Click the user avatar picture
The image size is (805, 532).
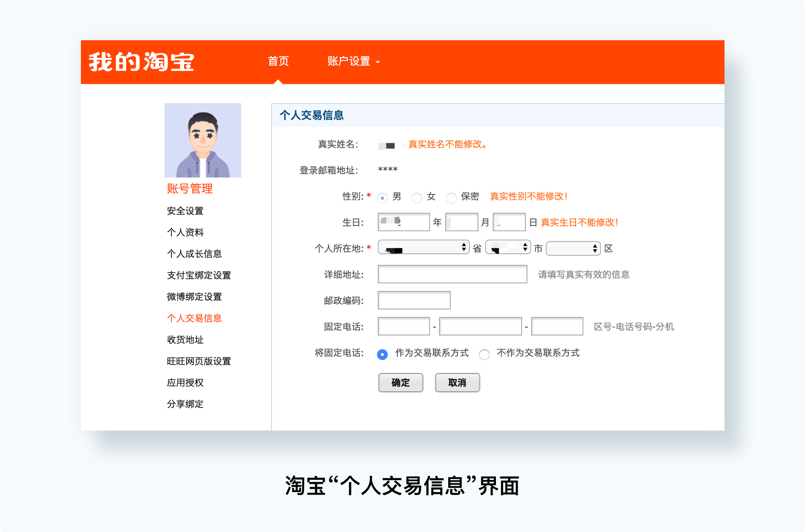pyautogui.click(x=203, y=140)
